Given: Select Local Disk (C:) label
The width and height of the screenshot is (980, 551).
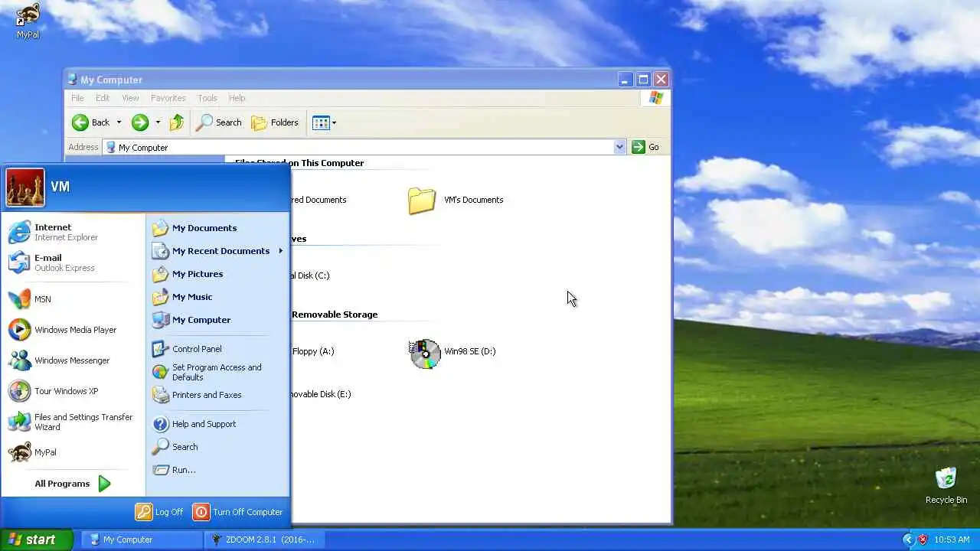Looking at the screenshot, I should pyautogui.click(x=310, y=275).
